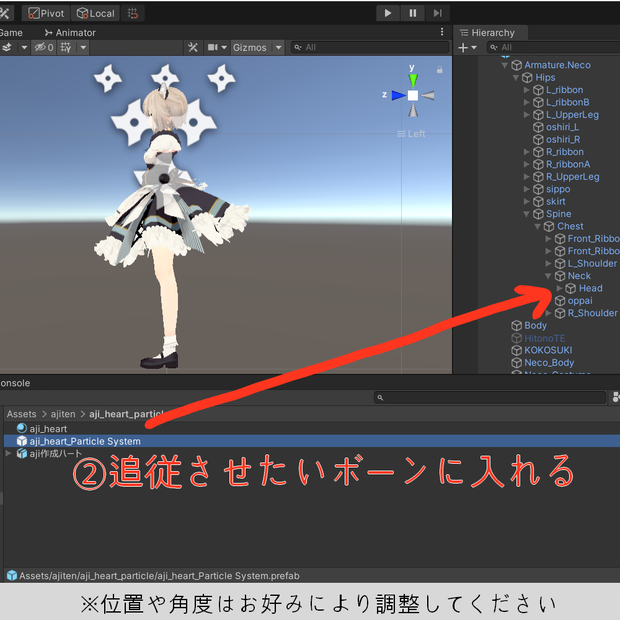Viewport: 620px width, 620px height.
Task: Switch to the Animator tab
Action: point(70,33)
